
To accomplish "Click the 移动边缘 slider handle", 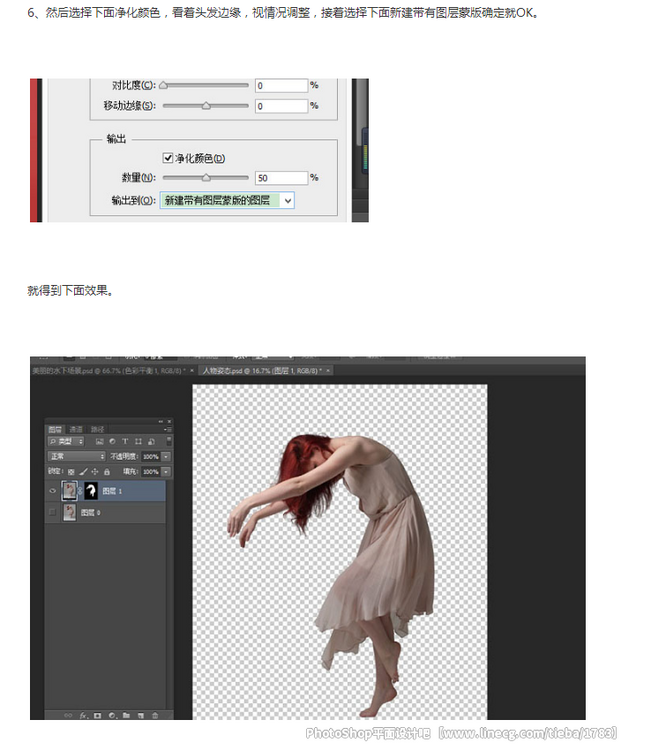I will point(206,106).
